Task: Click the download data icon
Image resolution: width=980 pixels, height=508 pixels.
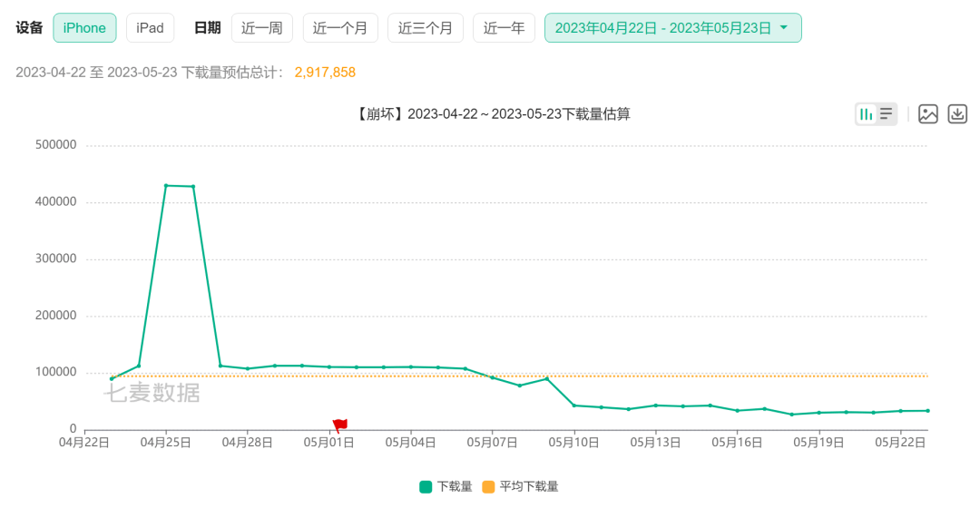Action: point(957,114)
